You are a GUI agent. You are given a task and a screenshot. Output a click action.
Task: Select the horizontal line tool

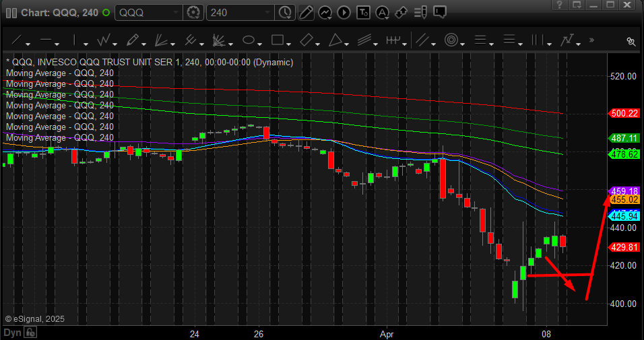[45, 40]
